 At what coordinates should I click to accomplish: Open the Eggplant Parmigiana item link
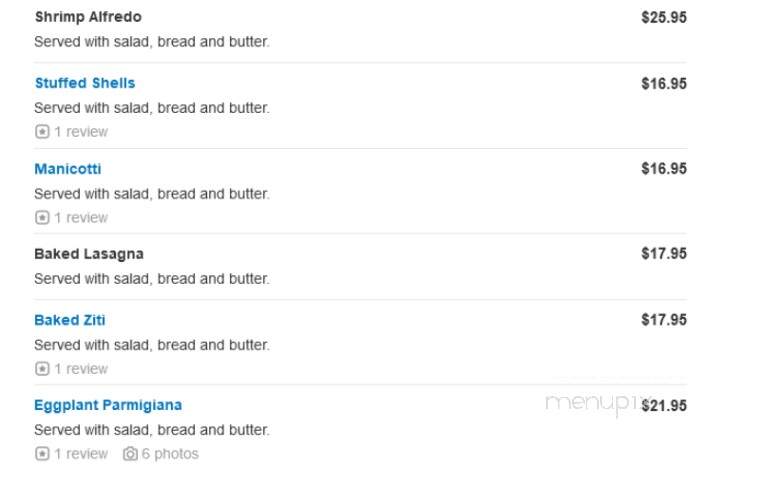click(108, 405)
